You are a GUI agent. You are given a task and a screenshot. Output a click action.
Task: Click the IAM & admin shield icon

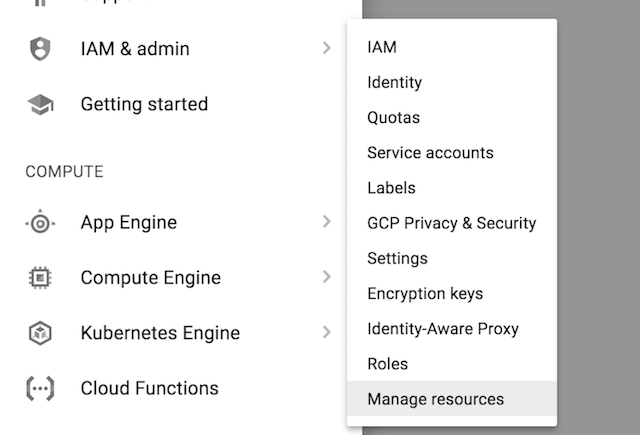[x=40, y=49]
